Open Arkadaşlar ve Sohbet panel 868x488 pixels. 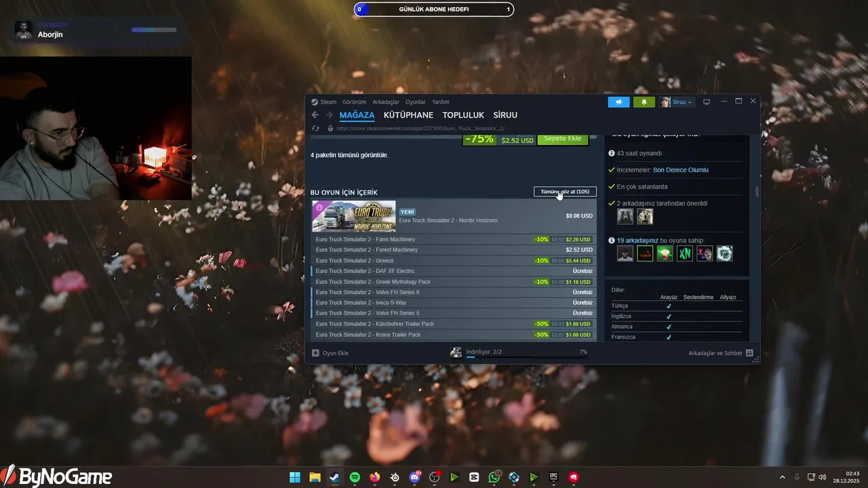tap(720, 353)
